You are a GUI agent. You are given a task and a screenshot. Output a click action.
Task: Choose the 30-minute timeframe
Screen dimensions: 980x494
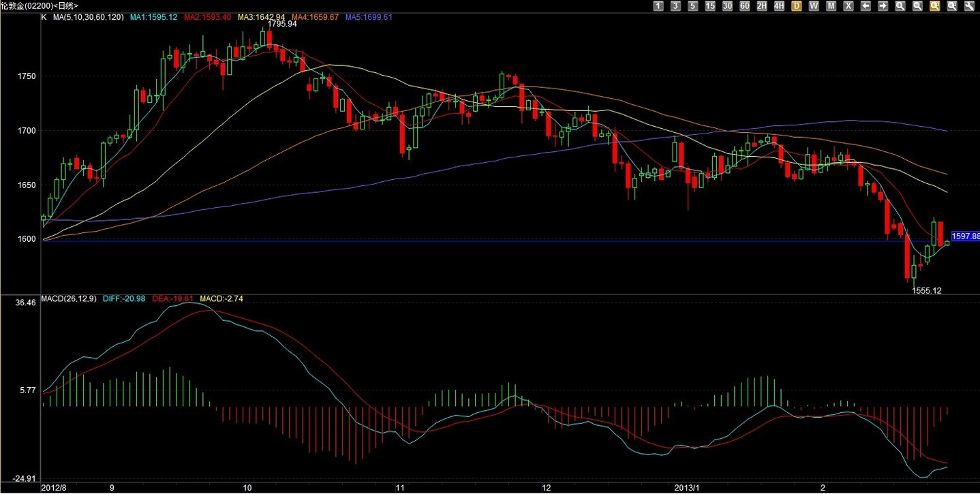pyautogui.click(x=727, y=5)
